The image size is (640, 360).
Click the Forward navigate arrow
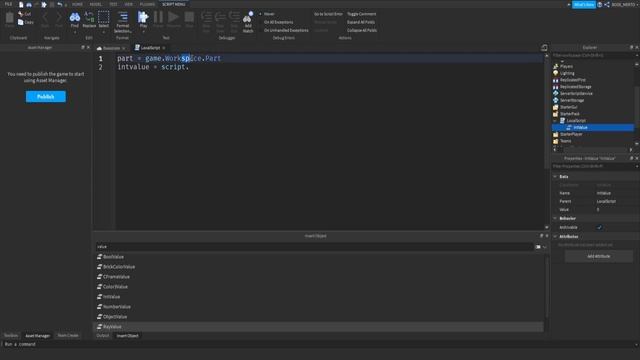click(x=59, y=17)
